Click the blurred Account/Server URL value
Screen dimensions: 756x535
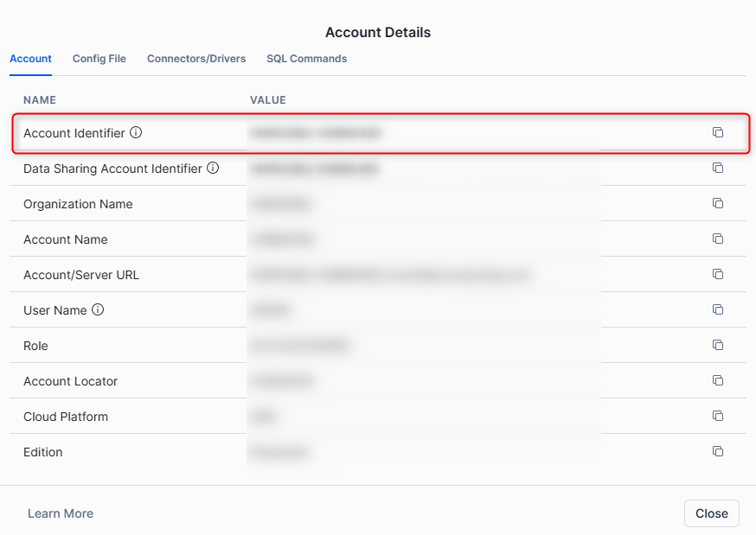[x=389, y=275]
